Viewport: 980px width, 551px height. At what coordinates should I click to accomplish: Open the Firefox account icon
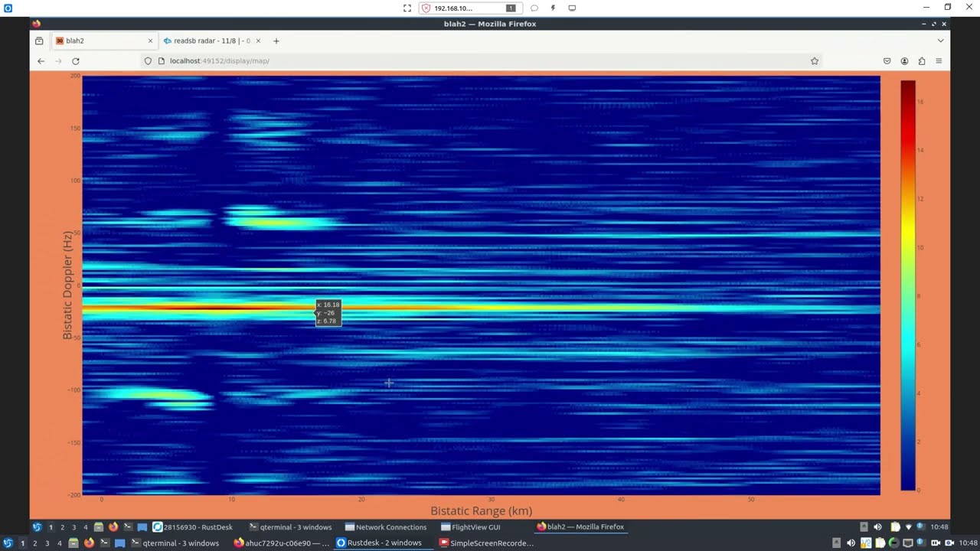click(x=904, y=61)
